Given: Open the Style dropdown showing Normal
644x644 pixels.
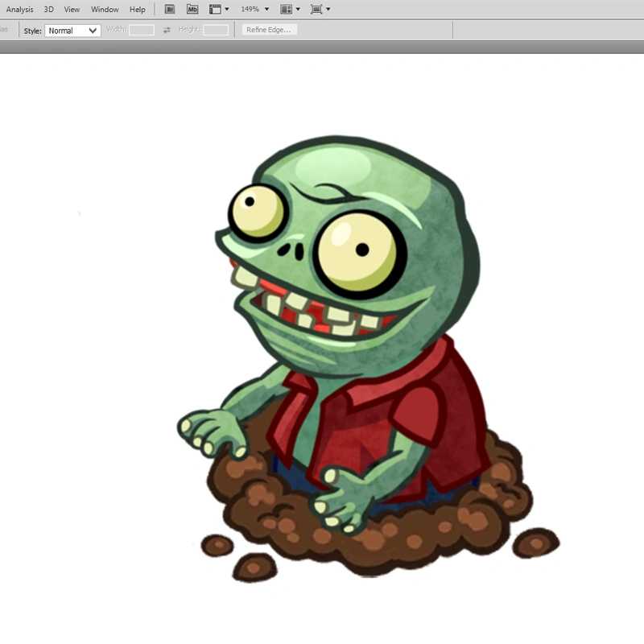Looking at the screenshot, I should [x=72, y=30].
